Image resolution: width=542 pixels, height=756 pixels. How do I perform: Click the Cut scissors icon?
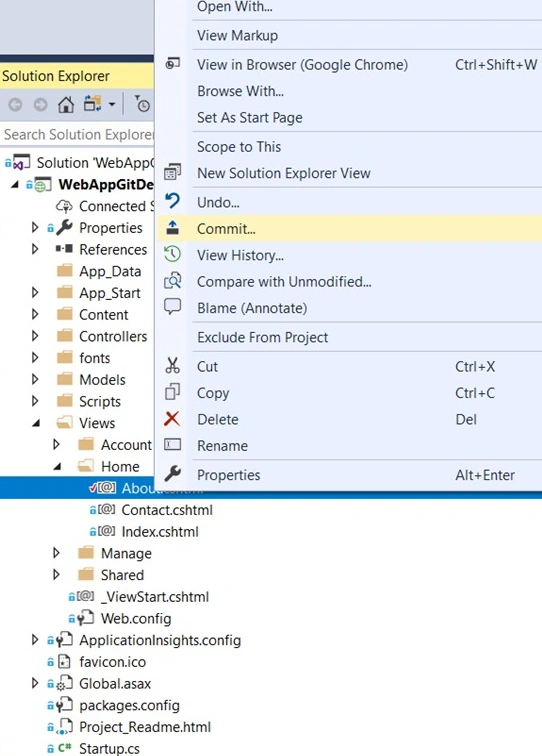172,365
